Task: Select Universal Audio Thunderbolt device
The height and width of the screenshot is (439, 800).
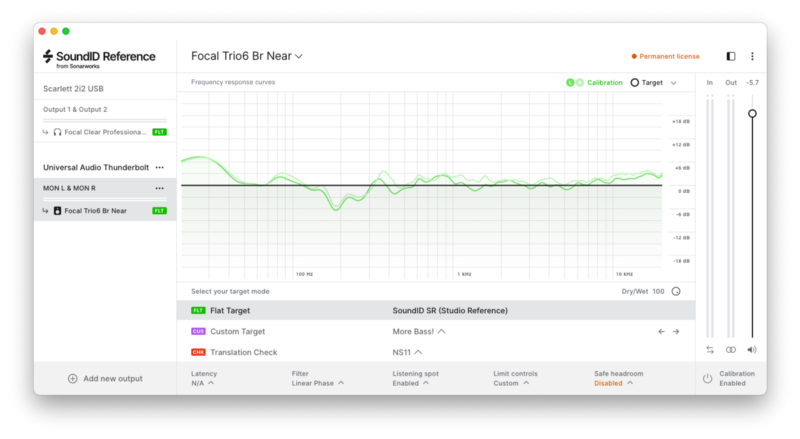Action: [96, 167]
